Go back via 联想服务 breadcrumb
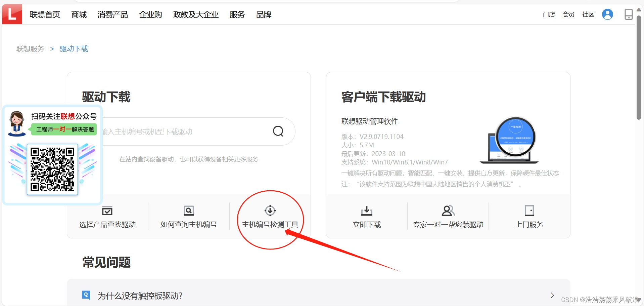 [x=30, y=49]
